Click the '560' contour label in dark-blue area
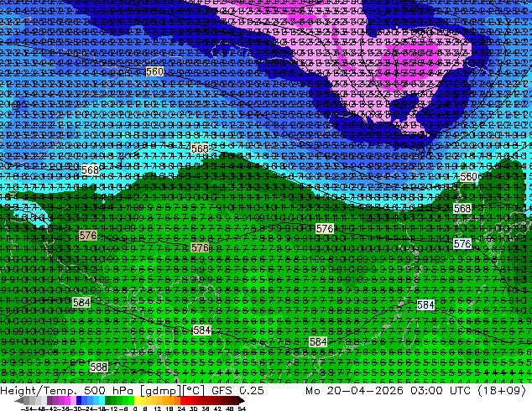 [154, 71]
